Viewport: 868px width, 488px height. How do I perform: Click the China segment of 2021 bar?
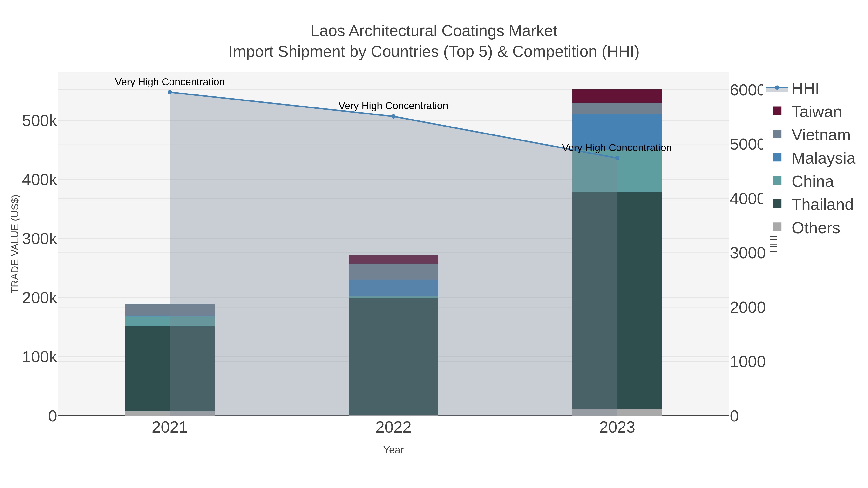tap(170, 321)
